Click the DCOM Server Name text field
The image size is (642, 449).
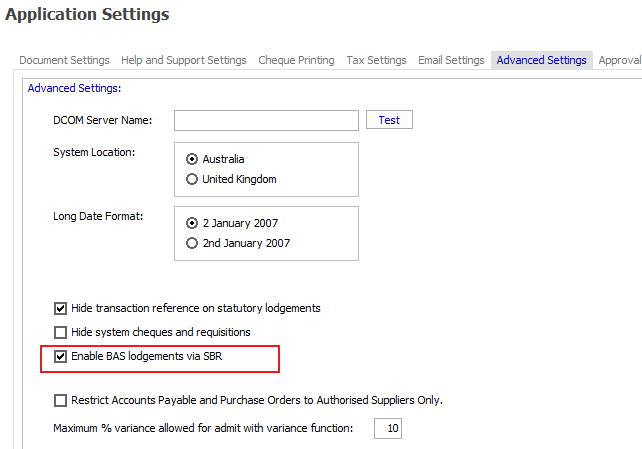coord(266,120)
